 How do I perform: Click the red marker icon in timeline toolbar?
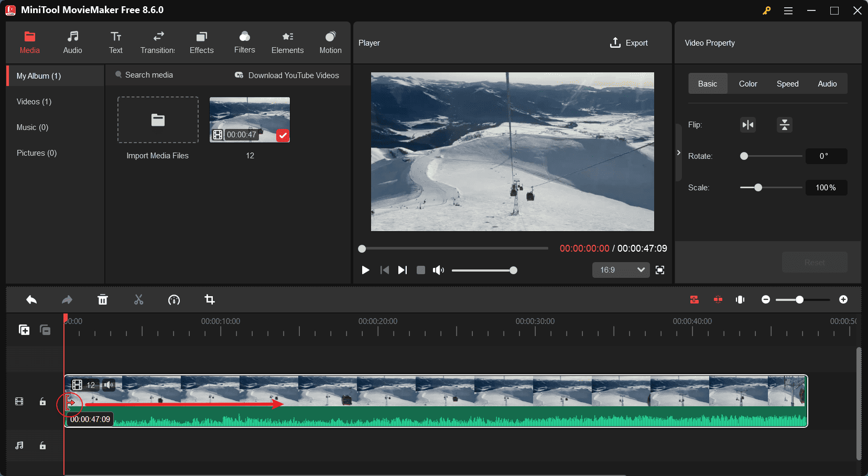(718, 300)
